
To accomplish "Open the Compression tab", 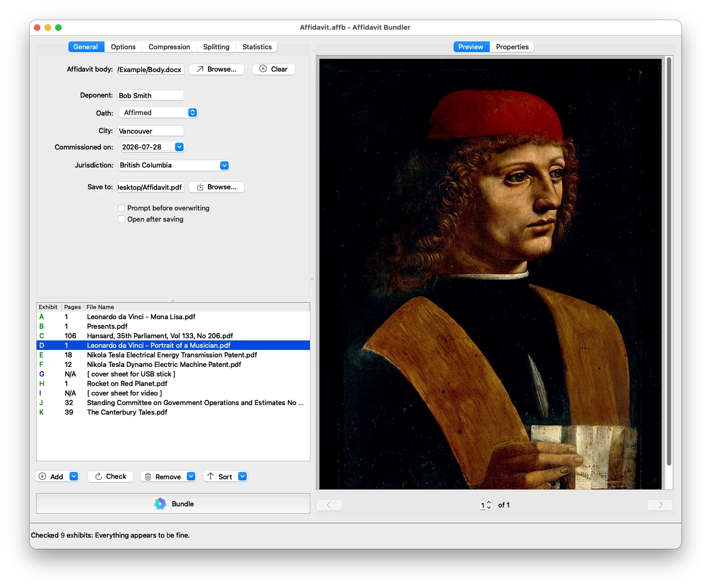I will tap(169, 47).
